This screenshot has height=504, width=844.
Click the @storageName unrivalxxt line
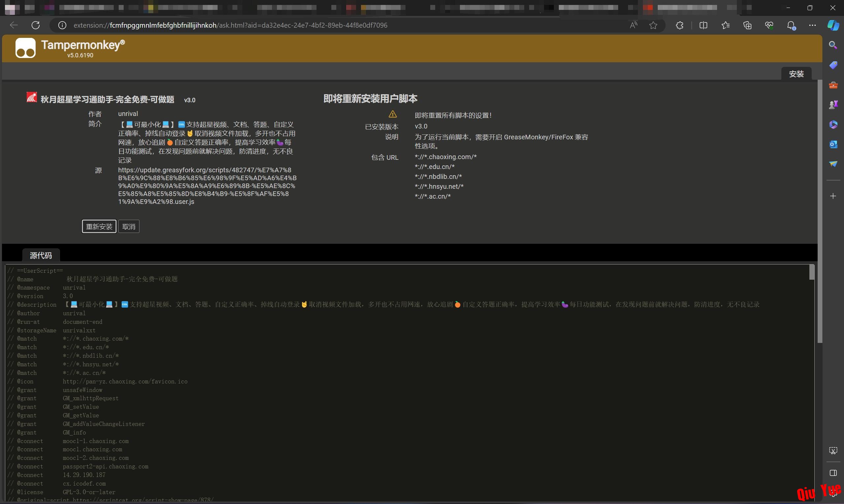[x=52, y=330]
